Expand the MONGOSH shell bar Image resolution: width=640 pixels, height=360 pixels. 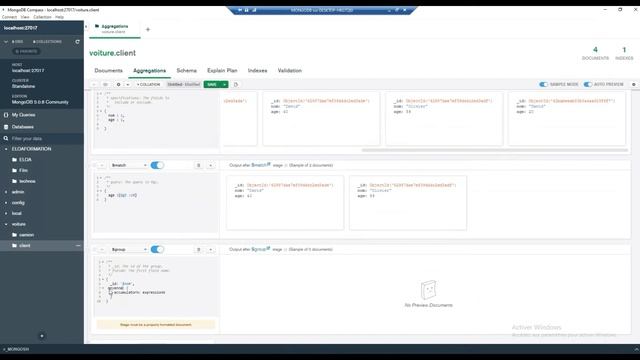coord(636,349)
